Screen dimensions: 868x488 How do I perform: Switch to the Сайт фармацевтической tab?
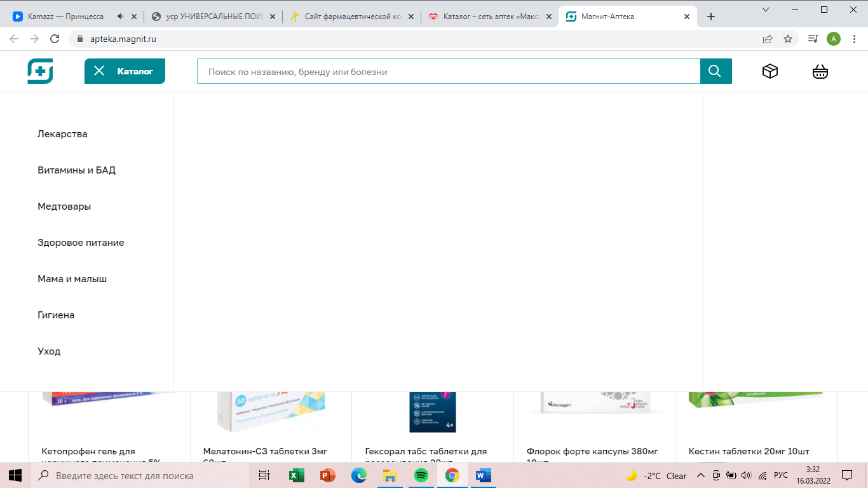point(351,17)
